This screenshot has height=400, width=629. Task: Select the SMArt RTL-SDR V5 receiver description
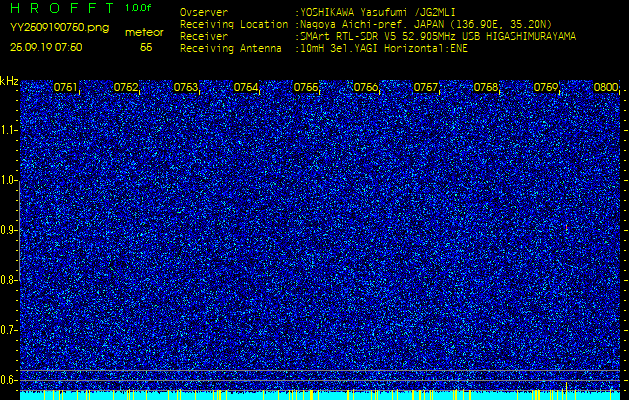click(436, 37)
